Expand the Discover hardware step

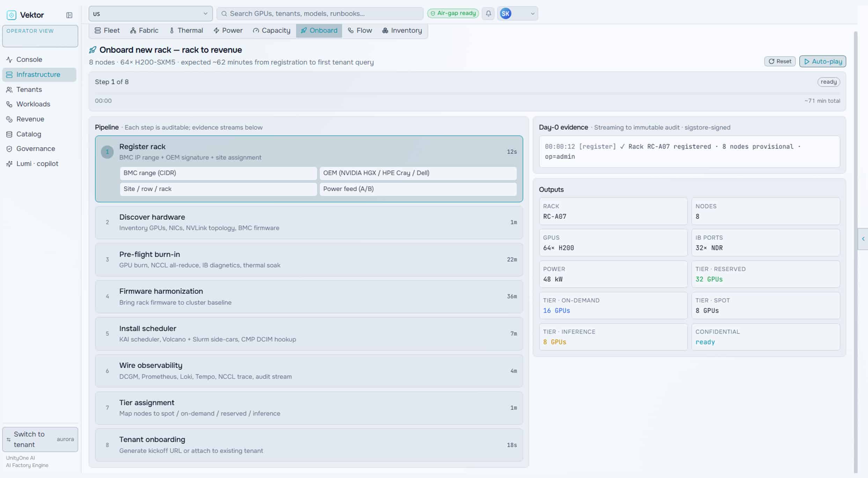309,223
